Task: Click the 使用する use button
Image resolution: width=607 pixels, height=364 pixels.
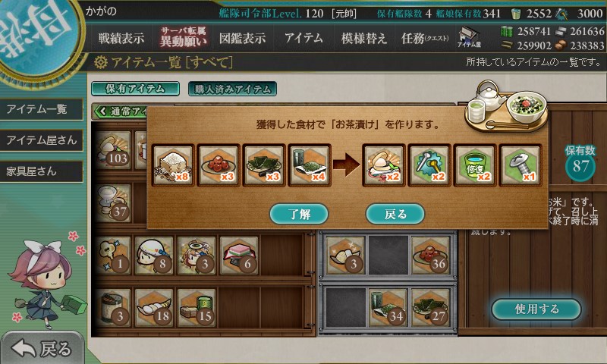Action: pyautogui.click(x=536, y=309)
